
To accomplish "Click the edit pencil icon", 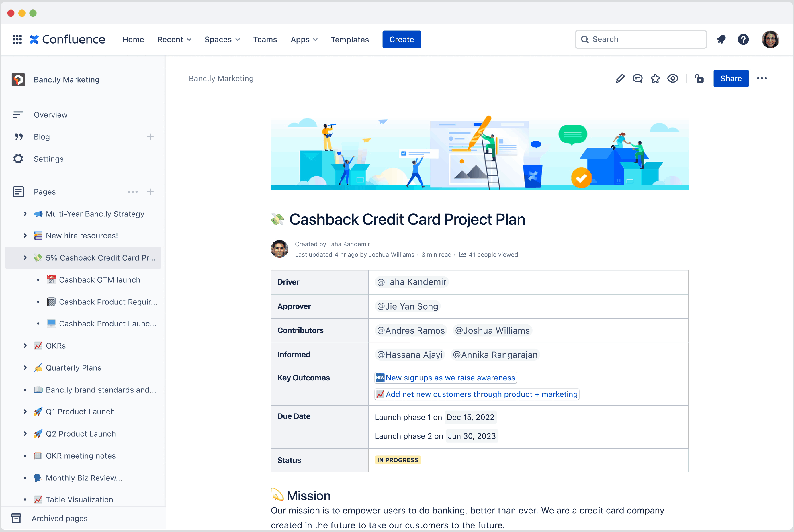I will tap(619, 78).
